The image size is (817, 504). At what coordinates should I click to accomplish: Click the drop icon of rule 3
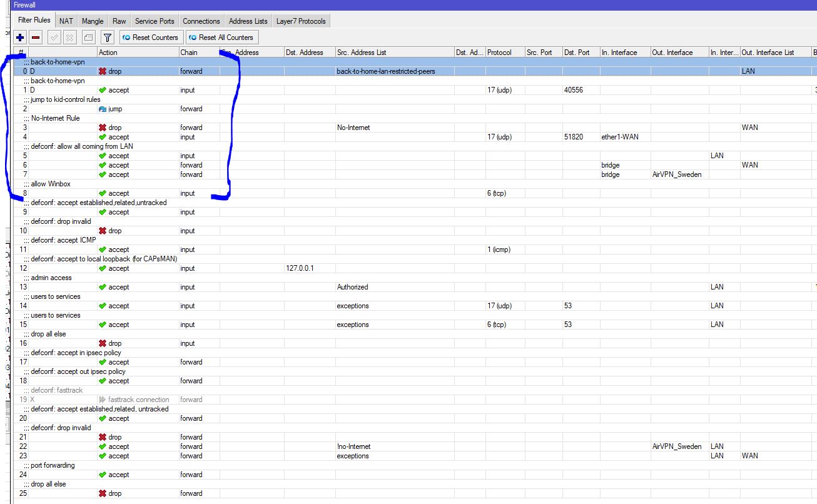coord(103,128)
